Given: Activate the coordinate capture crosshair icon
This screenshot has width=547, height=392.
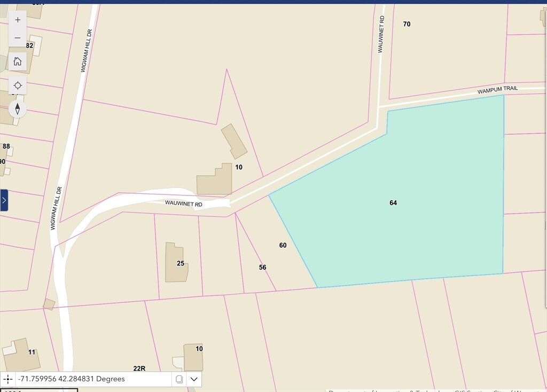Looking at the screenshot, I should 8,379.
